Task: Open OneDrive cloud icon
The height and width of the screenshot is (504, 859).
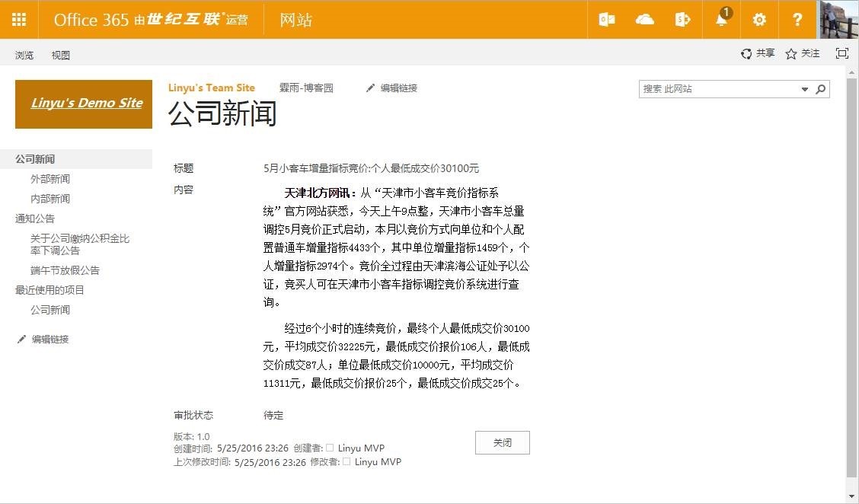Action: [645, 20]
